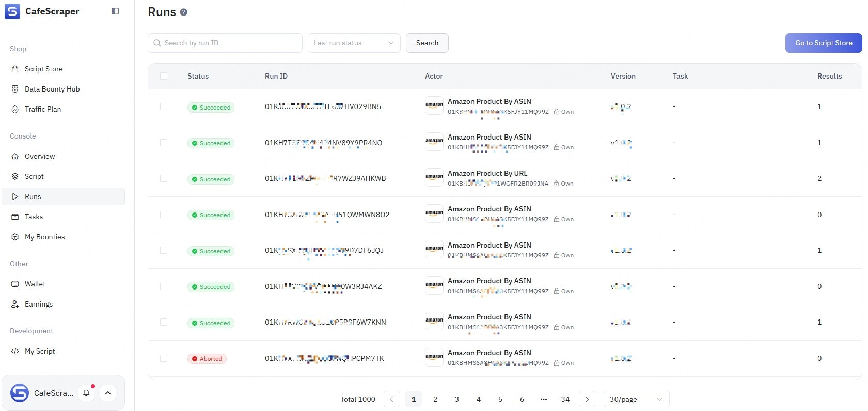Jump to page 3

(x=457, y=399)
